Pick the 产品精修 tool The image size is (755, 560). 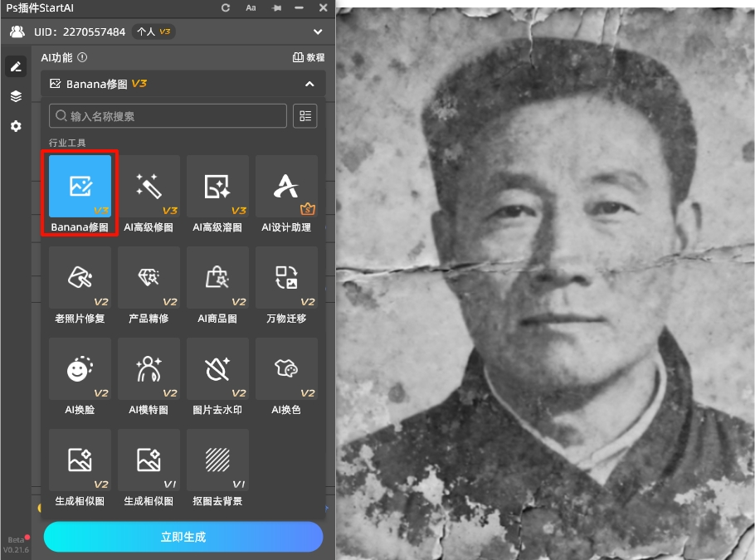(149, 285)
